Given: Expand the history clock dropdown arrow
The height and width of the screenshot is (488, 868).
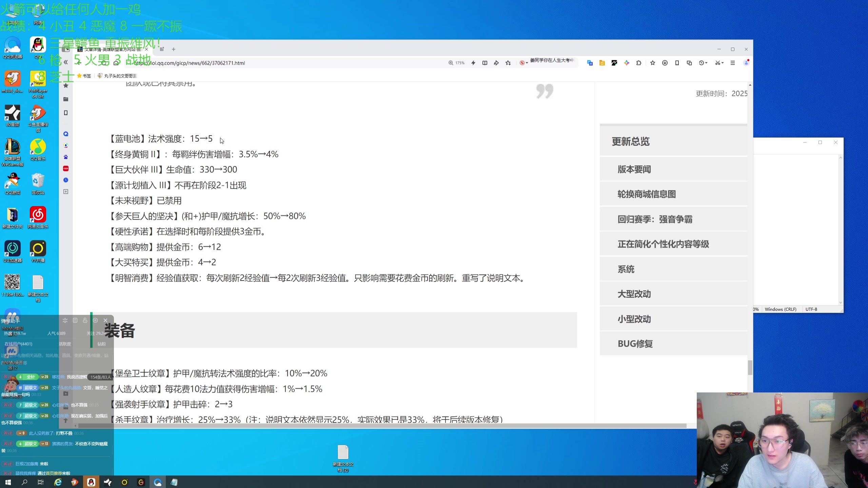Looking at the screenshot, I should coord(706,63).
